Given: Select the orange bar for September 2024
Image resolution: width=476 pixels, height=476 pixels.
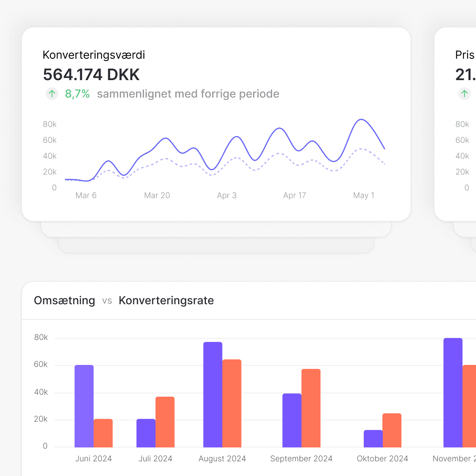Looking at the screenshot, I should pyautogui.click(x=311, y=408).
